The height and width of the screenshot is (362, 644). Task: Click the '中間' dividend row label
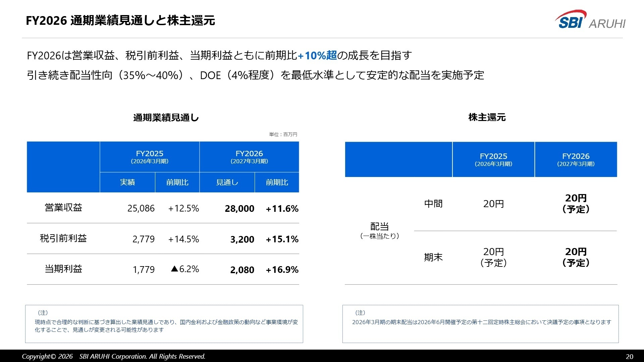click(433, 204)
